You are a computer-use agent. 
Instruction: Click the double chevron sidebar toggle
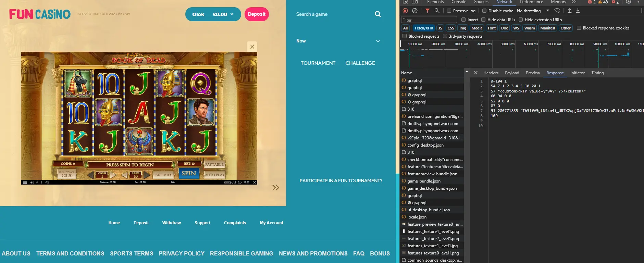click(275, 187)
